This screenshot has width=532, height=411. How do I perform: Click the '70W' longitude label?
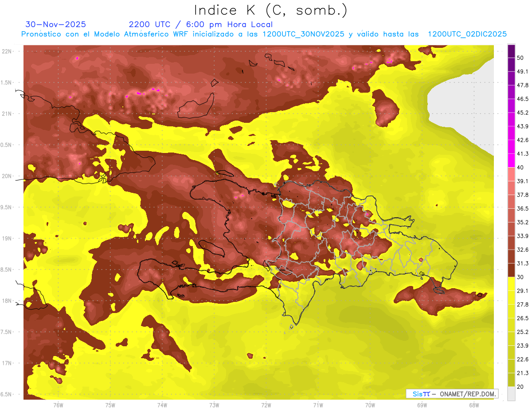point(370,405)
